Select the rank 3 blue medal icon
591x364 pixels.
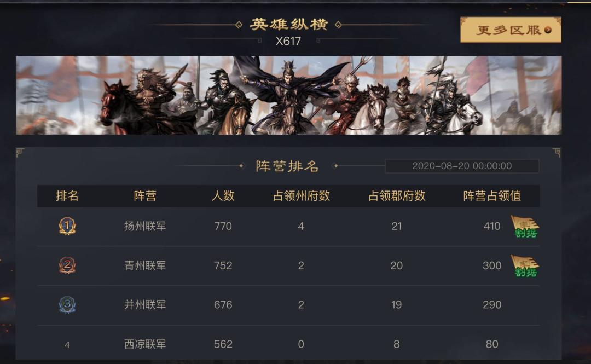tap(67, 304)
